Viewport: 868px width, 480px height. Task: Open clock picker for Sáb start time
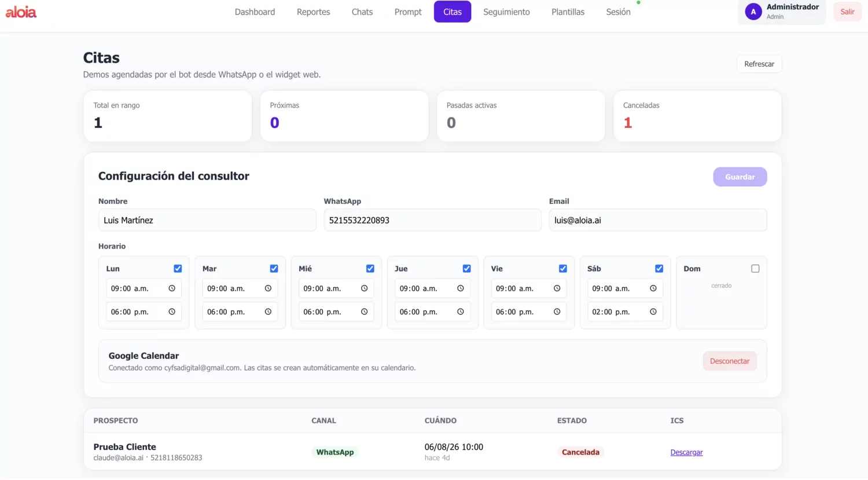click(653, 288)
